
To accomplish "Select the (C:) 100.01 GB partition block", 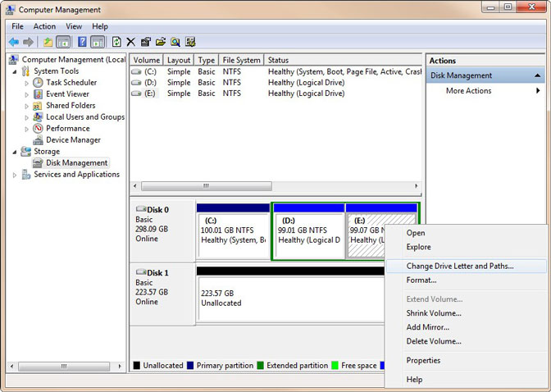I will [x=234, y=231].
